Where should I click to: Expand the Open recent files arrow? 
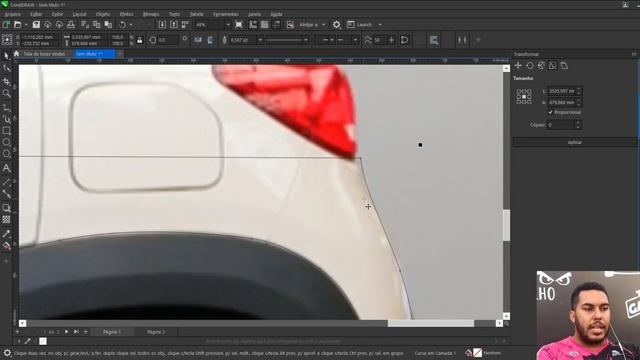point(26,24)
